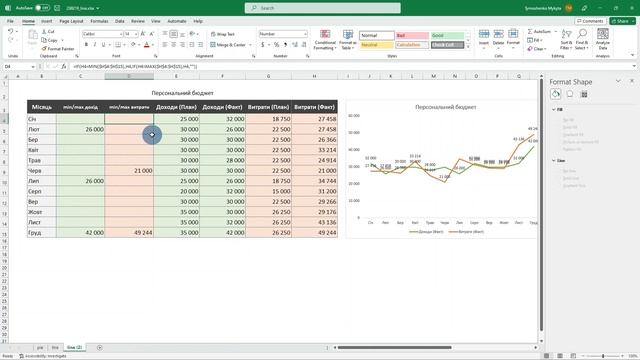Select the pie sheet tab
640x360 pixels.
(x=40, y=347)
